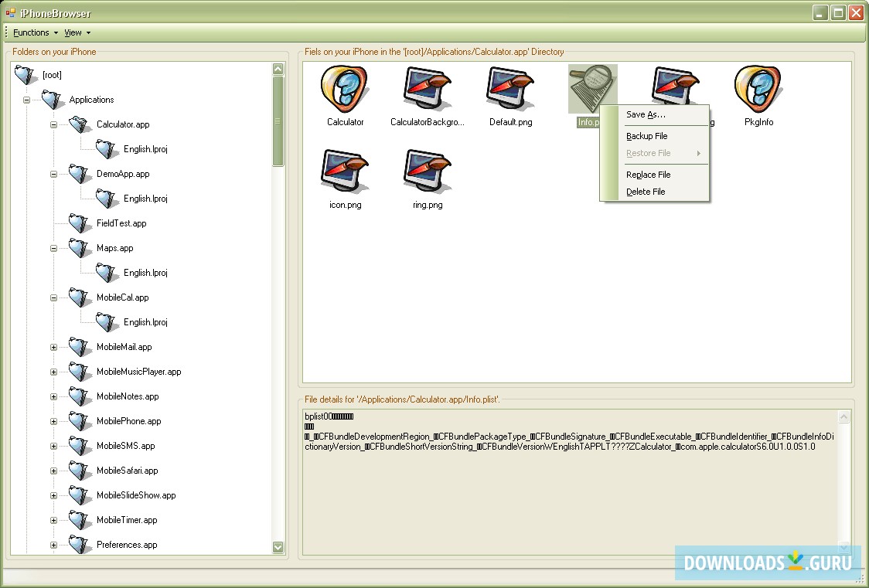Click the [root] folder icon
Image resolution: width=869 pixels, height=588 pixels.
[26, 75]
